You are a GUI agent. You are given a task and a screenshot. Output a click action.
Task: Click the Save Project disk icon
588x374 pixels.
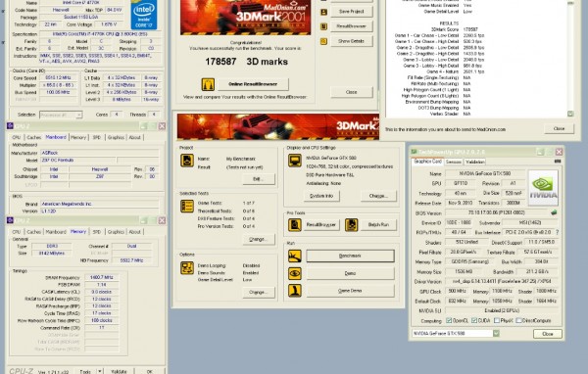pos(324,12)
